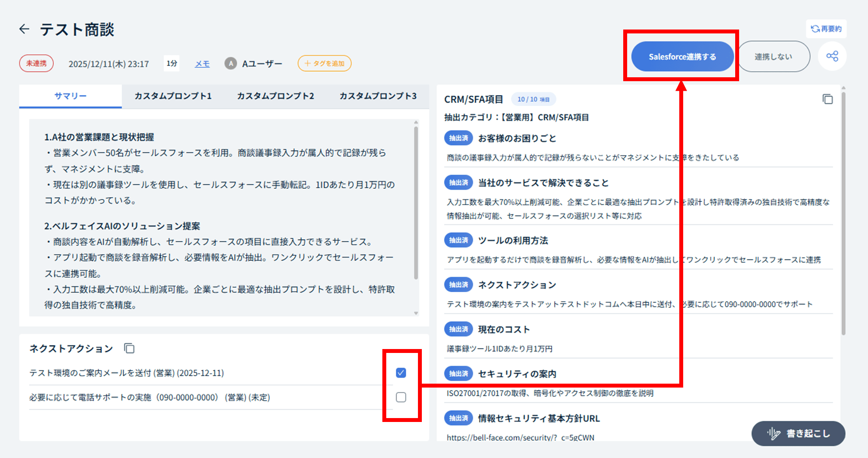Click the CRM/SFA panel scrollbar
868x458 pixels.
tap(843, 213)
